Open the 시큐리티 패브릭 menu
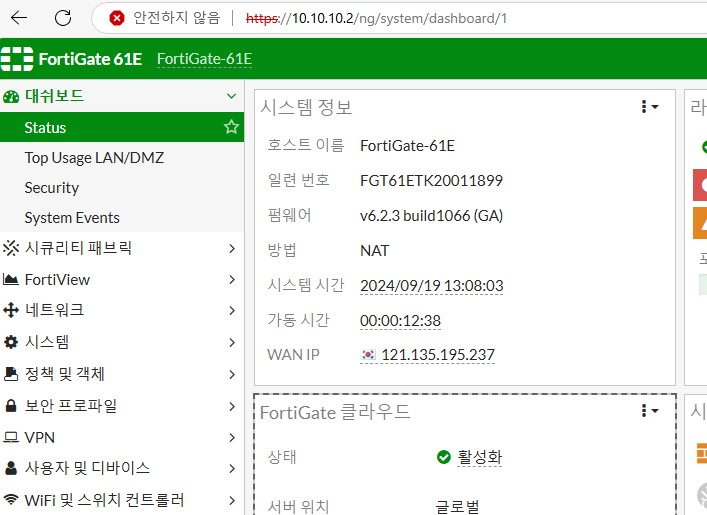The height and width of the screenshot is (515, 707). click(78, 248)
